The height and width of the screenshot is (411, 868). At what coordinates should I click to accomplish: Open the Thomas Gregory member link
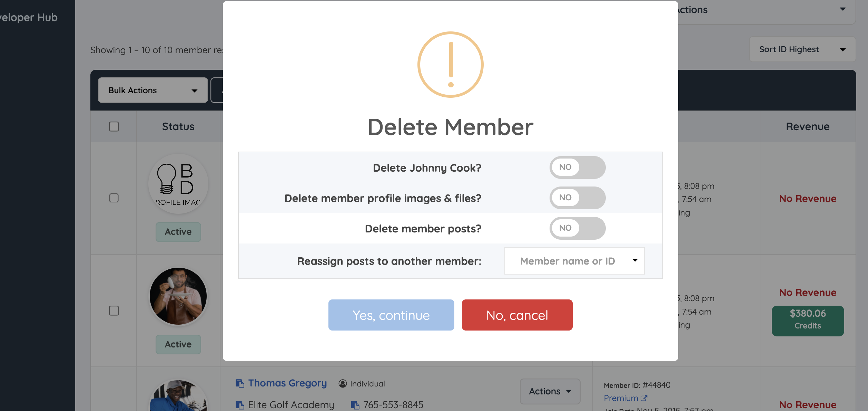point(287,383)
